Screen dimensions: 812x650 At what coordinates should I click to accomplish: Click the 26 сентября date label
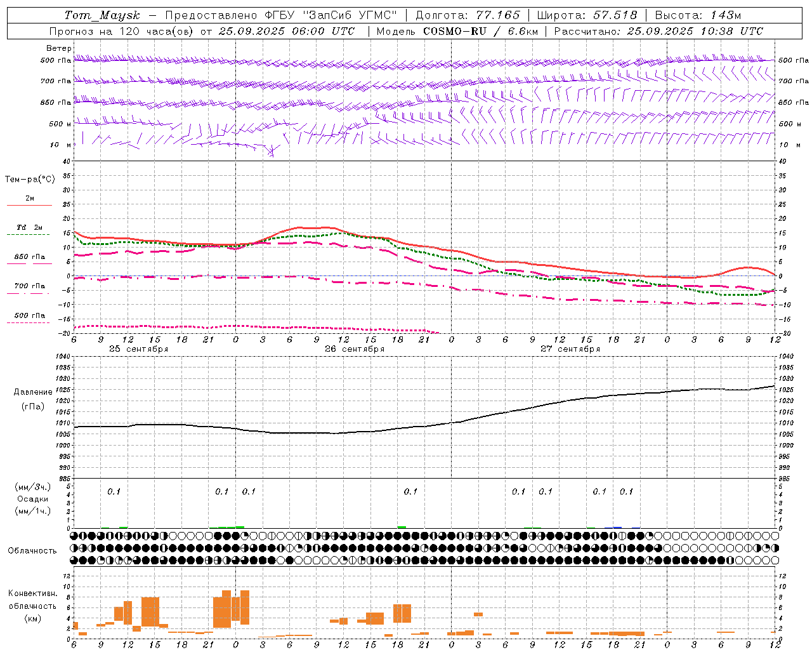click(x=355, y=349)
